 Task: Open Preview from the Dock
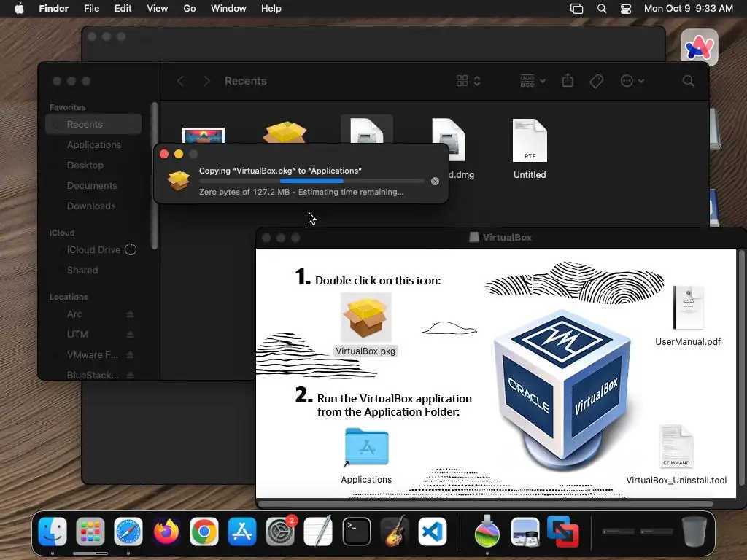525,531
